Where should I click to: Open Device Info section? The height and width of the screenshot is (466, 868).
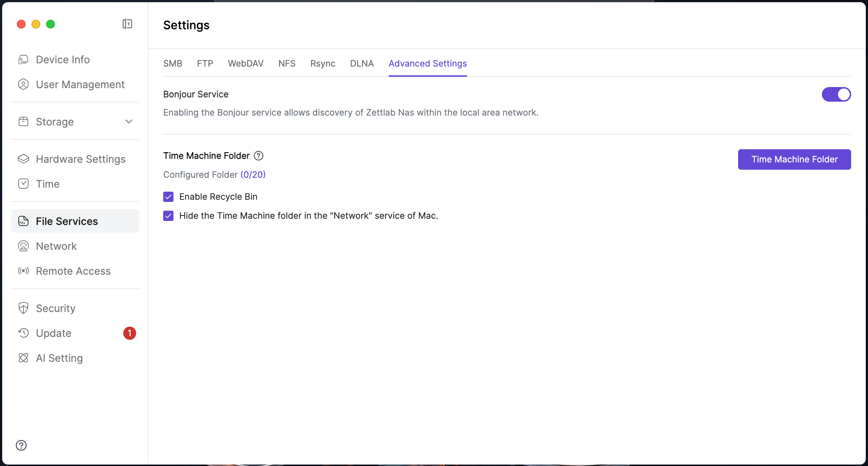[63, 59]
